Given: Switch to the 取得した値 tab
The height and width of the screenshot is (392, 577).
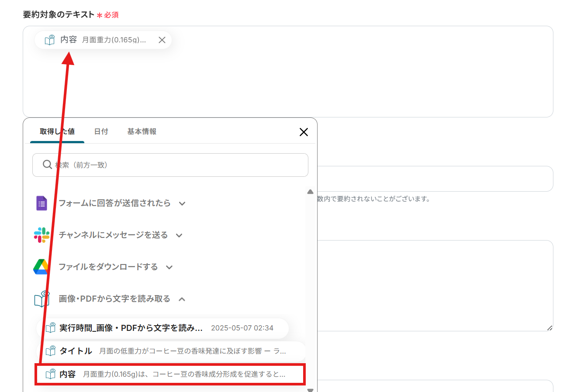Looking at the screenshot, I should click(57, 131).
